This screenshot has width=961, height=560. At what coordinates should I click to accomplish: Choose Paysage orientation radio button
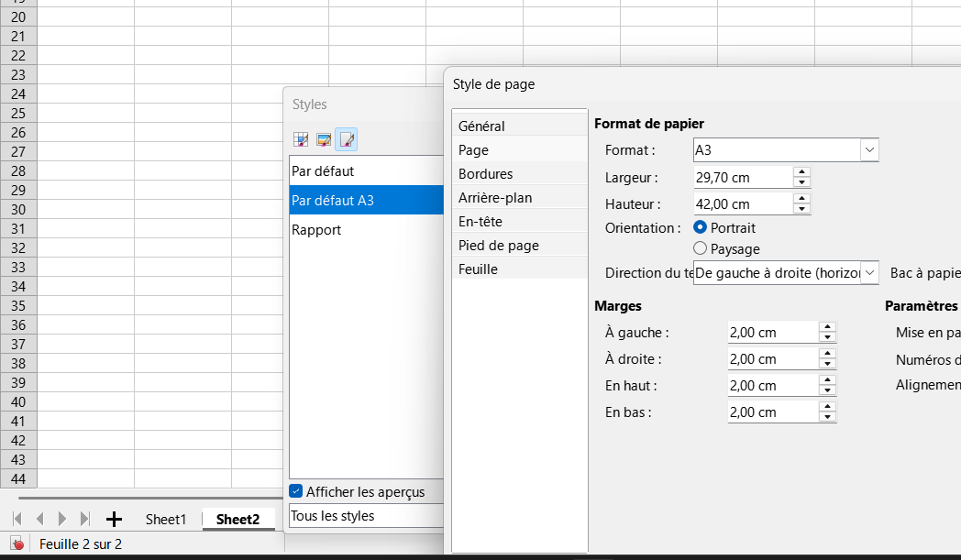coord(701,248)
